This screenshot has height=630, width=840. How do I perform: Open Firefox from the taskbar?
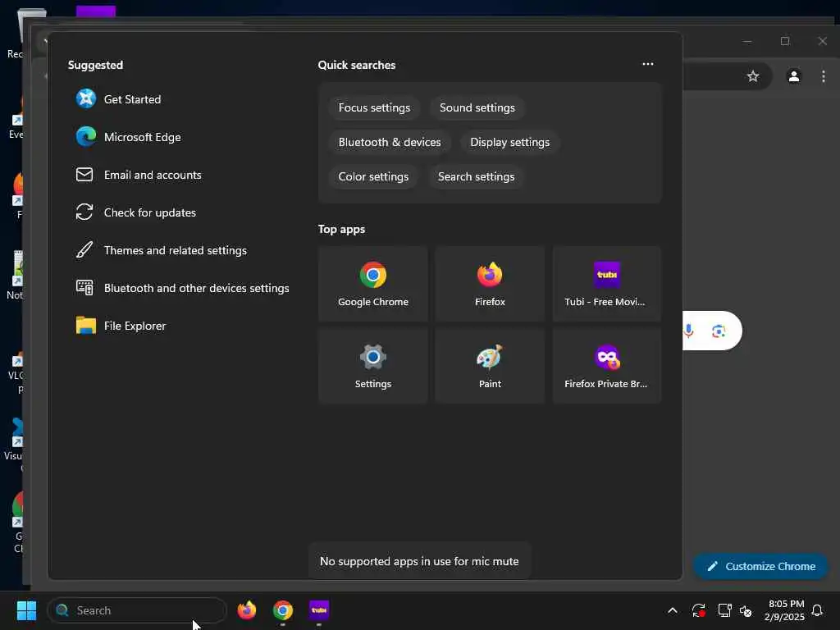click(246, 610)
